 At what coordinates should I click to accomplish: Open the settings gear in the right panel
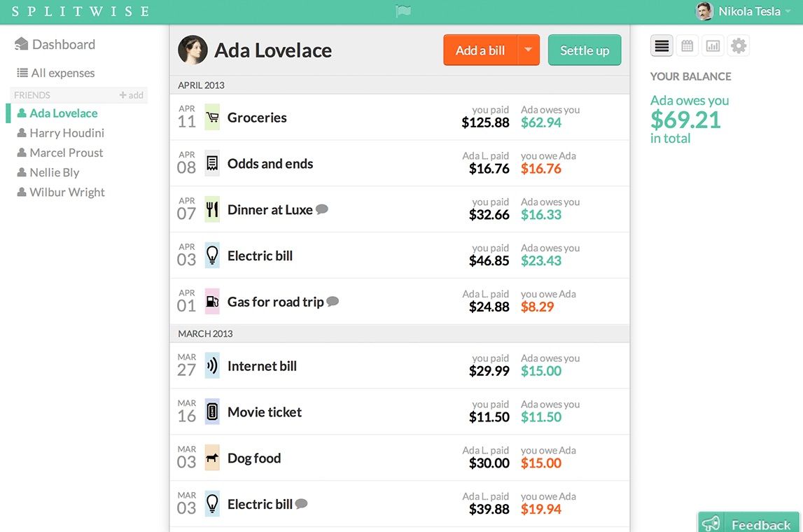pyautogui.click(x=738, y=45)
